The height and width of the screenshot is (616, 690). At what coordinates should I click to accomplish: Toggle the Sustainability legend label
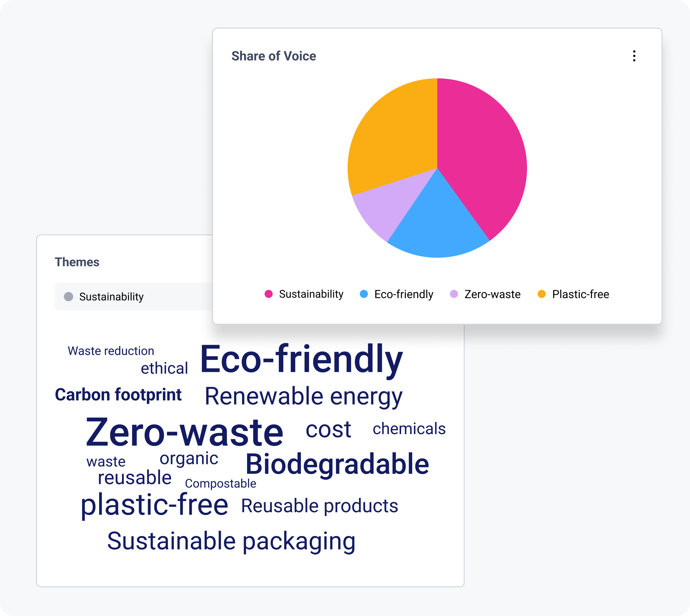pyautogui.click(x=311, y=294)
